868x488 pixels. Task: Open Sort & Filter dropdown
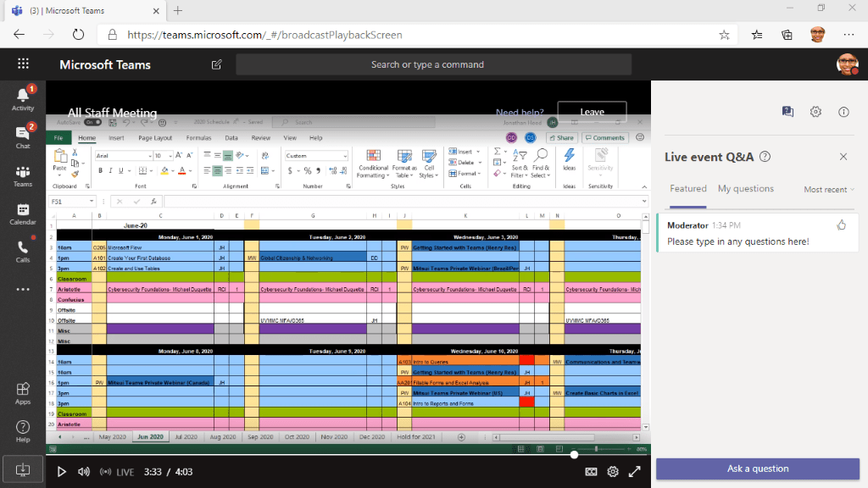coord(520,164)
